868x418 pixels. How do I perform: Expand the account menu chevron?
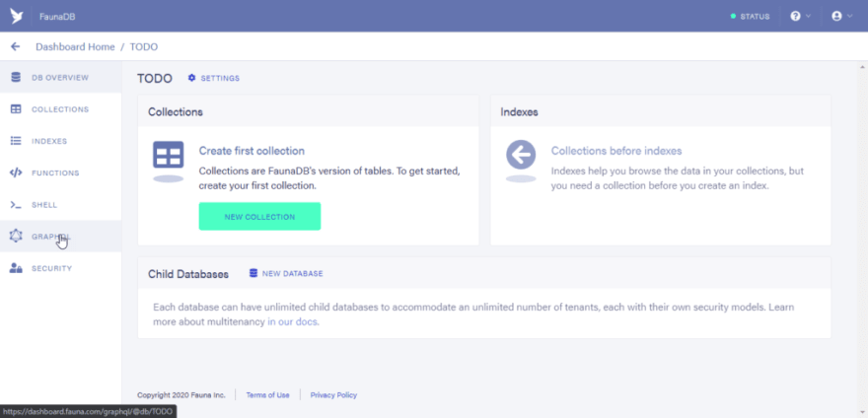849,16
